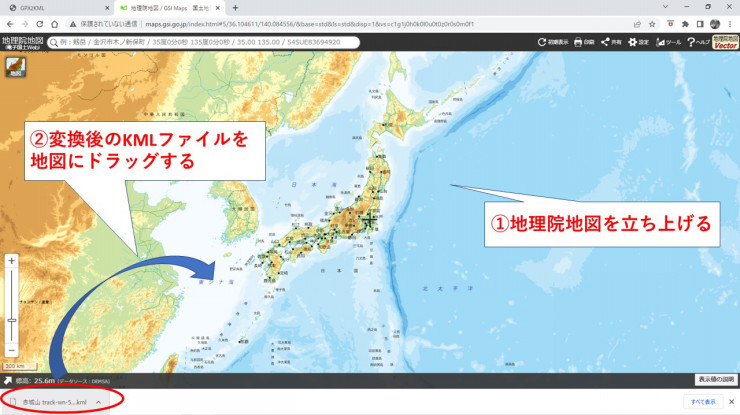Click the 標高 25.6m elevation readout

coord(35,381)
